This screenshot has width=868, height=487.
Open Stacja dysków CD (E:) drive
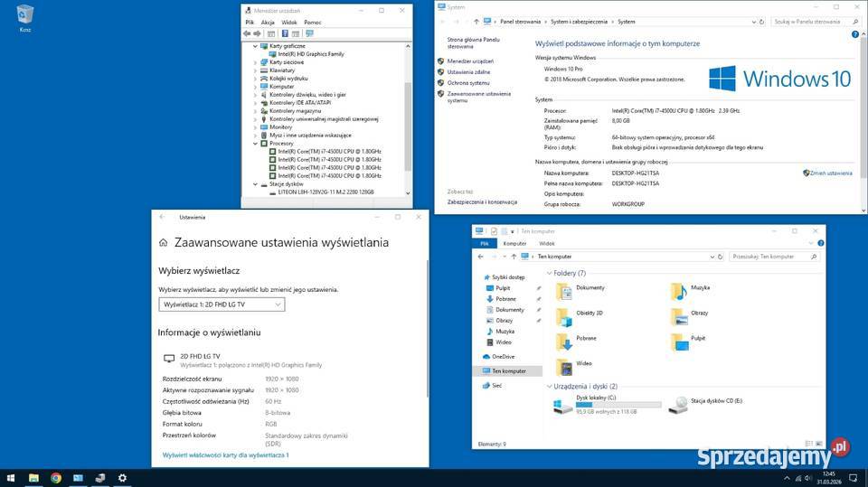[706, 405]
